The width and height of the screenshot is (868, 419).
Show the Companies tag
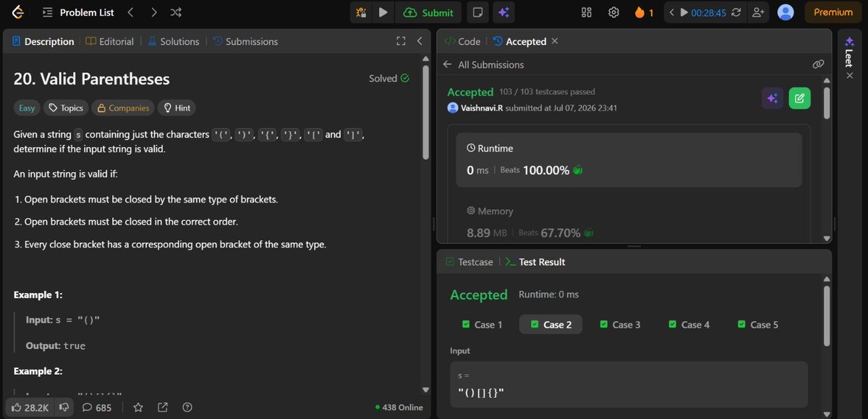tap(123, 108)
